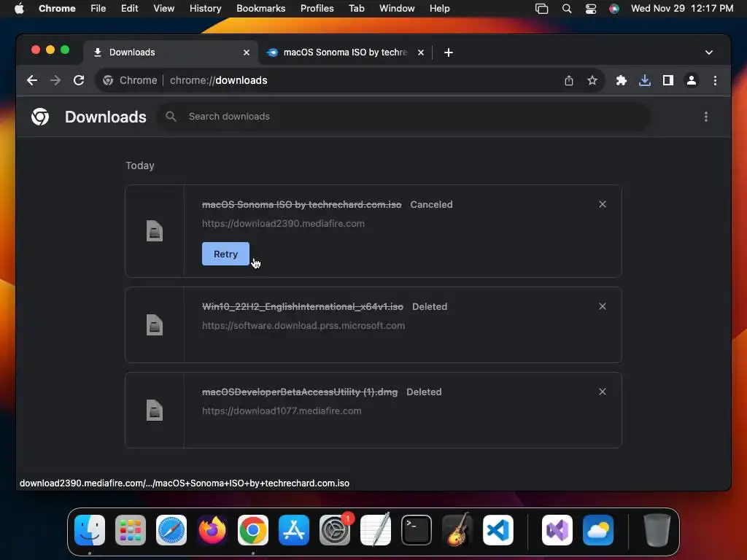This screenshot has height=560, width=747.
Task: Open Control Center in menu bar
Action: [591, 9]
